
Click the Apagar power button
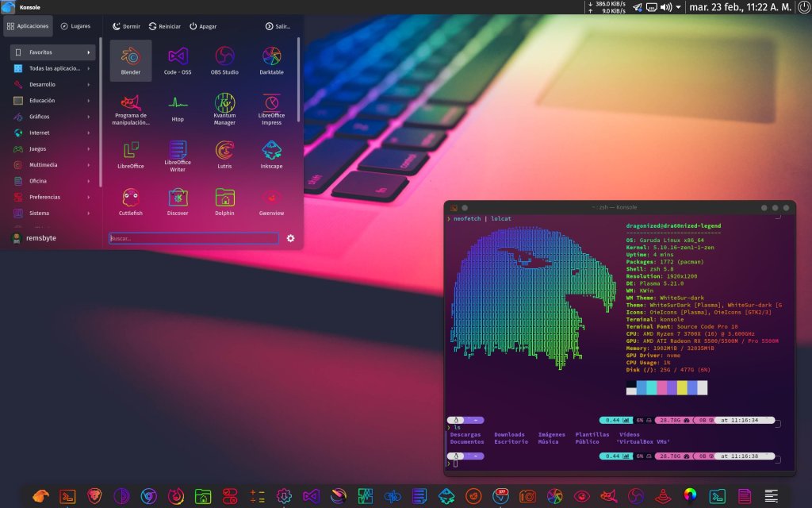[203, 26]
